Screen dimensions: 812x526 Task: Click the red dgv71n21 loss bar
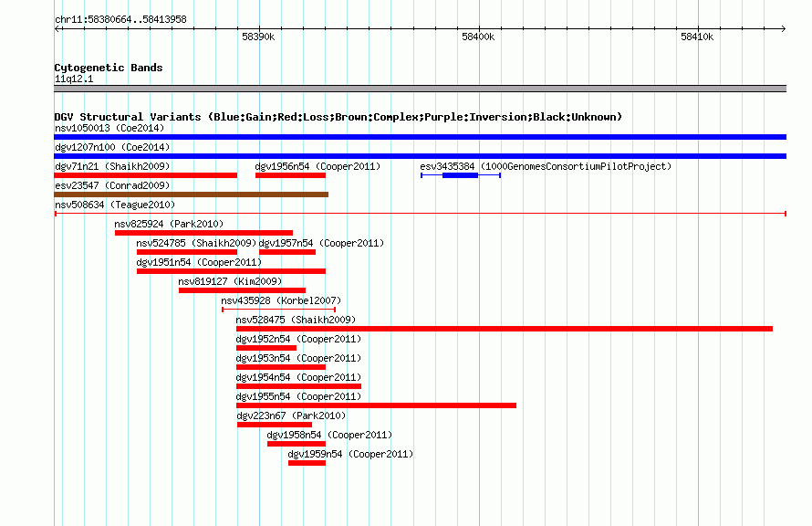(x=145, y=175)
